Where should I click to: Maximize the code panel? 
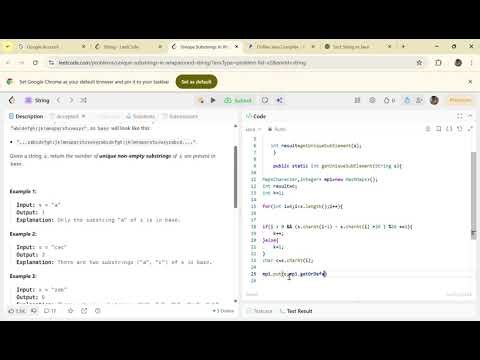point(460,116)
